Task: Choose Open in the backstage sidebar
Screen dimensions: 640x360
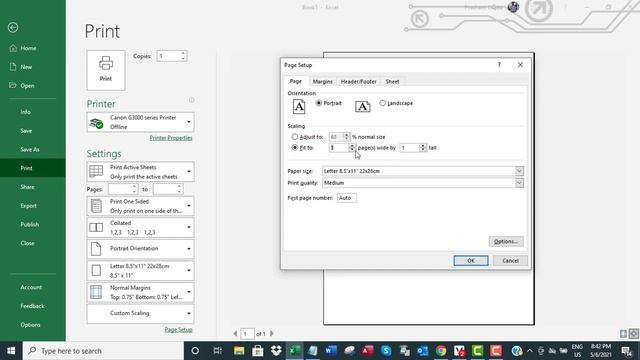Action: [x=27, y=86]
